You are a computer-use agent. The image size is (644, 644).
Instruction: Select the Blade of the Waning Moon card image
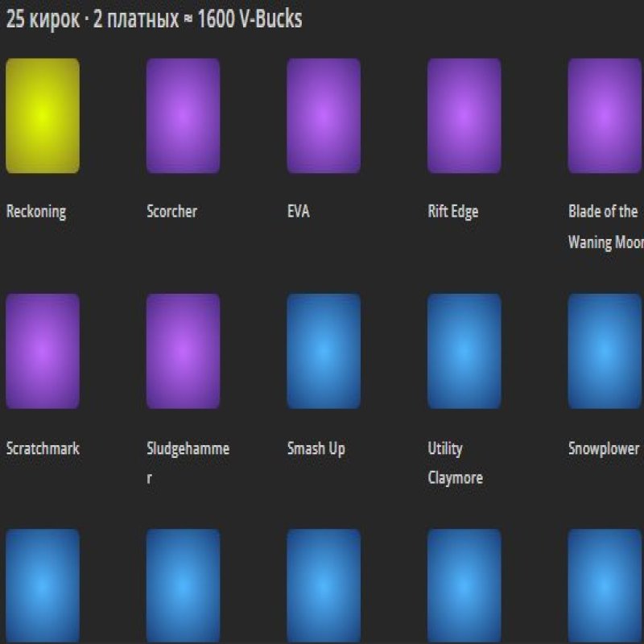(605, 116)
